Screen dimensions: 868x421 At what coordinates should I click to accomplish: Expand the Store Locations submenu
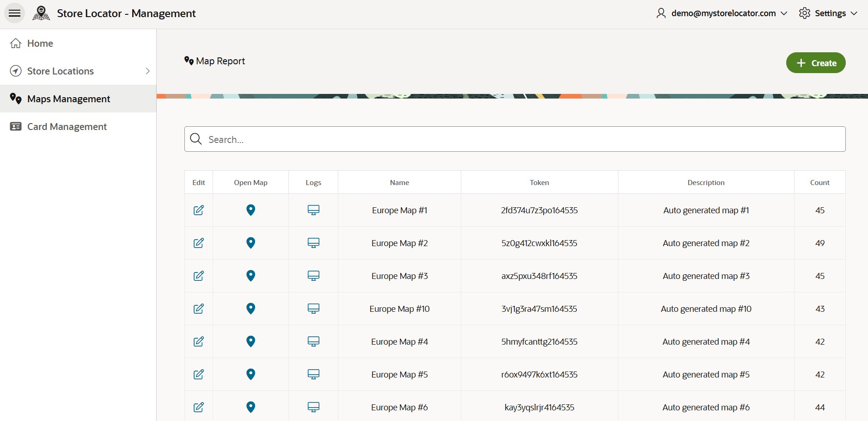tap(147, 71)
